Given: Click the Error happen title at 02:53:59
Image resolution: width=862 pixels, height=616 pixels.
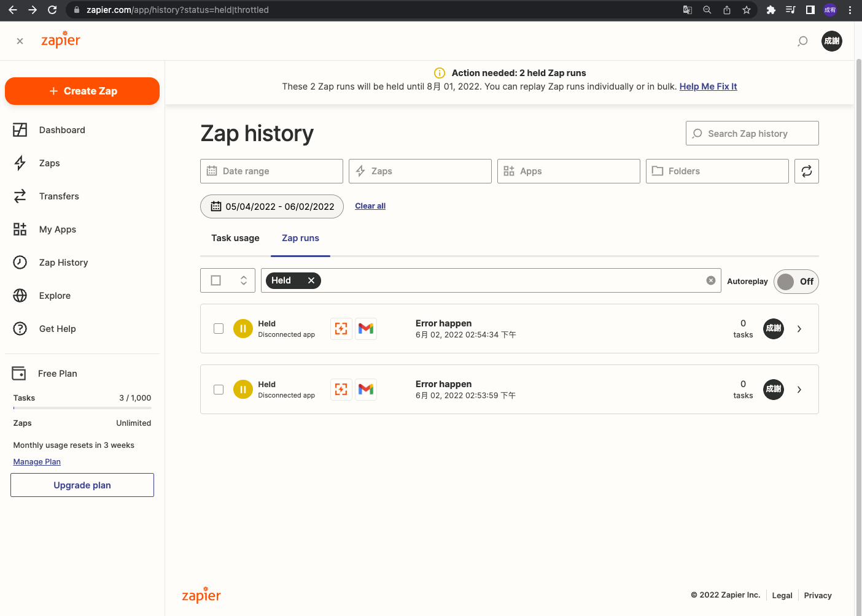Looking at the screenshot, I should (x=443, y=384).
